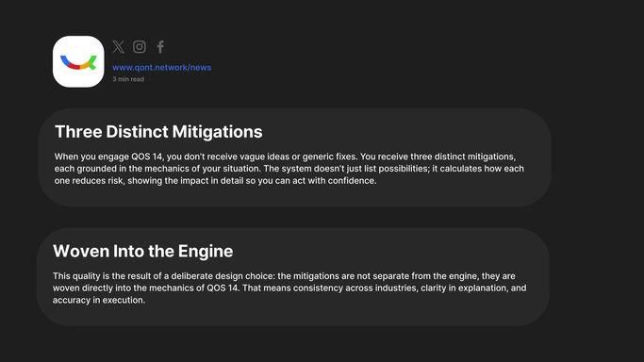Visit the www.qont.network/news link
The width and height of the screenshot is (644, 362).
(162, 68)
